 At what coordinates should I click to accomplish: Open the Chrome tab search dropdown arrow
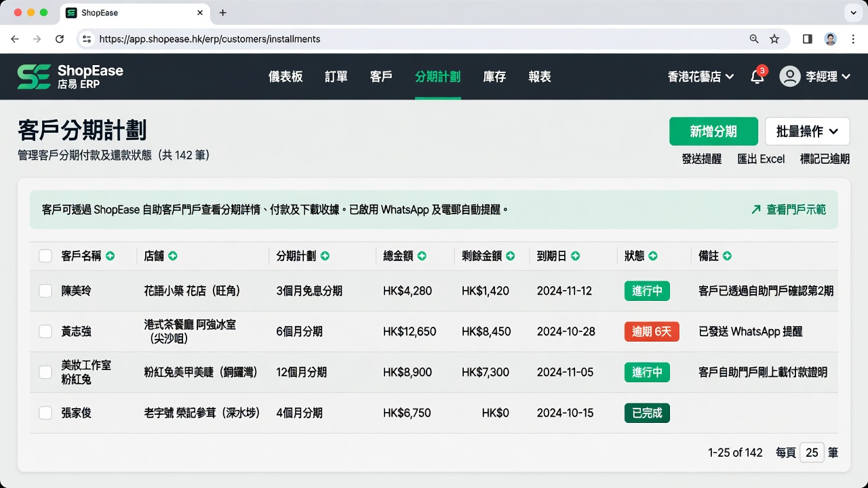[853, 13]
